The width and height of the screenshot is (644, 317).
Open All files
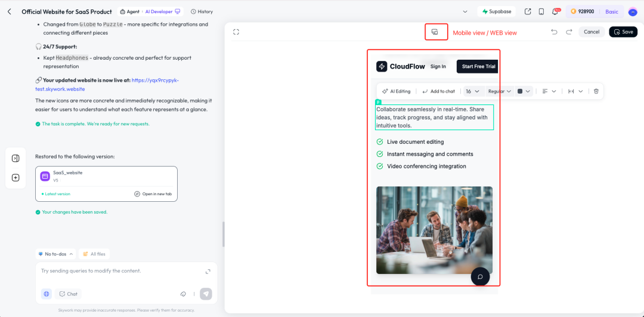coord(94,254)
